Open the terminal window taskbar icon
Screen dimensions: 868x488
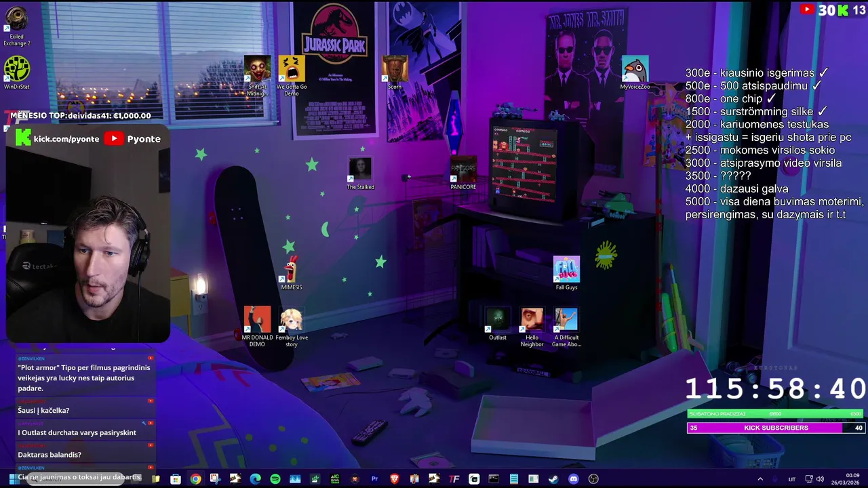pyautogui.click(x=494, y=479)
